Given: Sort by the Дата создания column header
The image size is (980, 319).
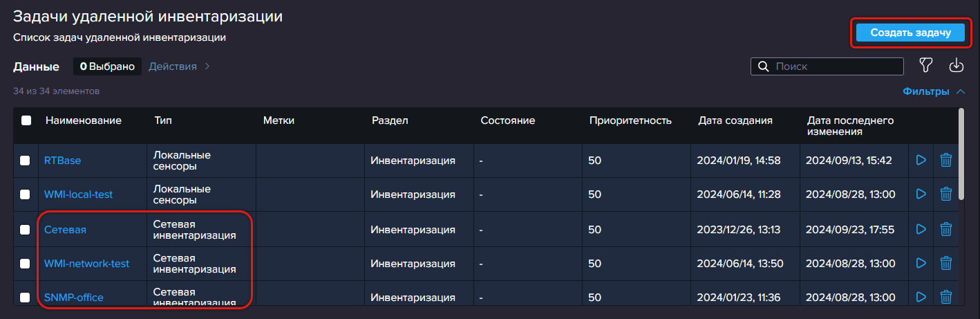Looking at the screenshot, I should coord(735,120).
